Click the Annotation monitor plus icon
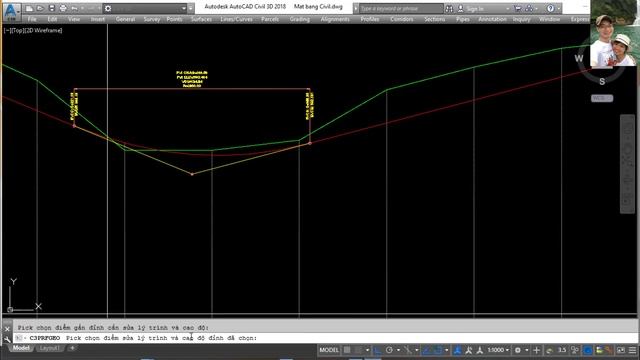640x360 pixels. tap(537, 350)
